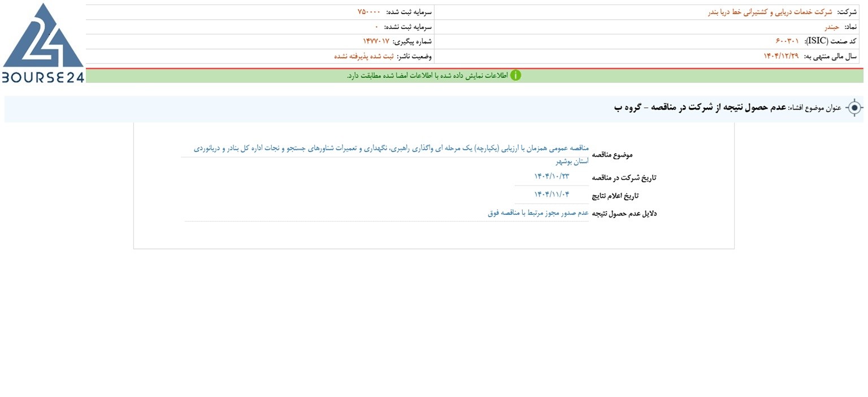Click the label سال مالی منتهی به
The image size is (868, 397).
(831, 56)
